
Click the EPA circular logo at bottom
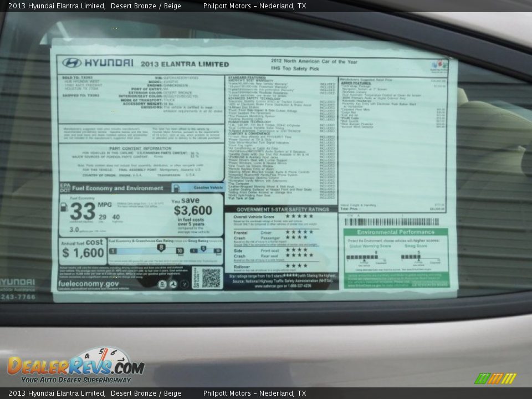162,284
